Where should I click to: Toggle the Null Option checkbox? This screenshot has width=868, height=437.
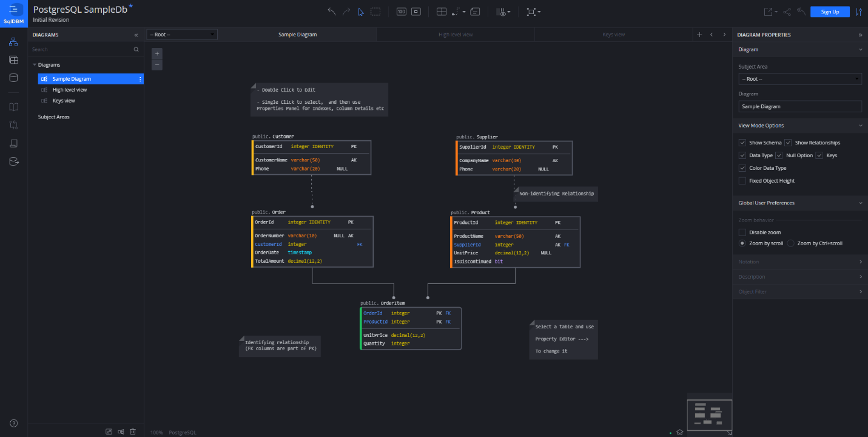coord(779,155)
